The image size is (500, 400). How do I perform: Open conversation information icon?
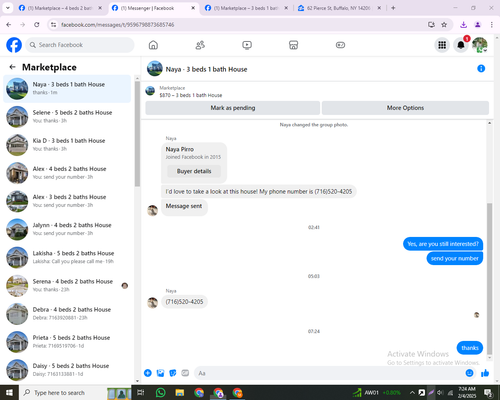click(481, 69)
